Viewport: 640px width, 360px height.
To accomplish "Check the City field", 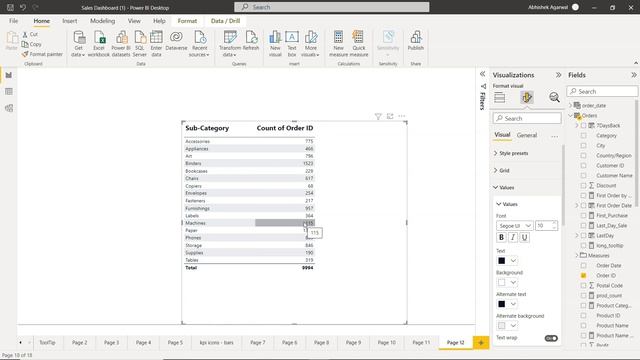I will [583, 145].
